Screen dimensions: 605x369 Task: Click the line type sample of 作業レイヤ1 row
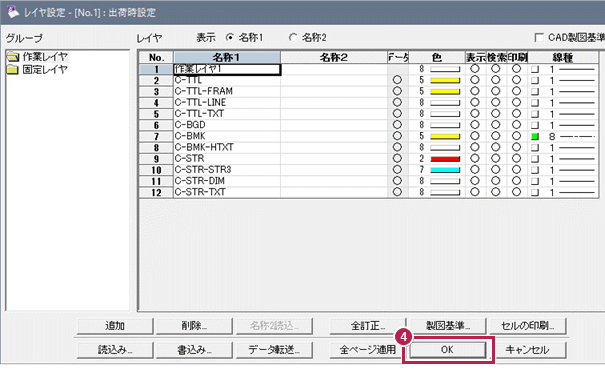(577, 69)
